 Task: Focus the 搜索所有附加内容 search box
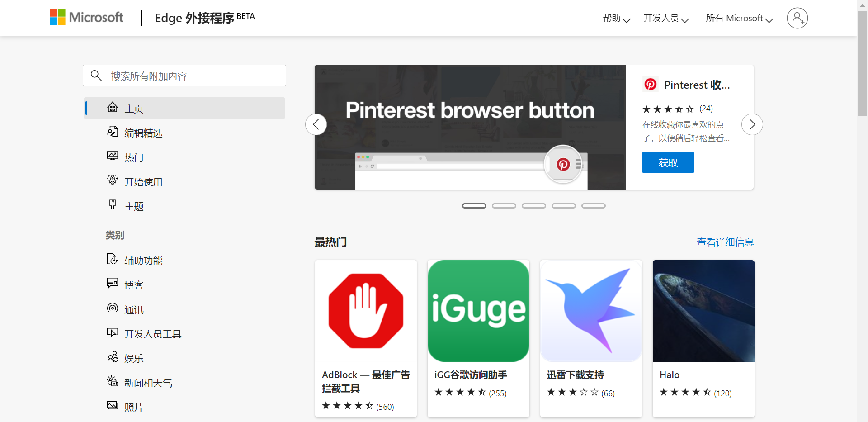pyautogui.click(x=184, y=76)
